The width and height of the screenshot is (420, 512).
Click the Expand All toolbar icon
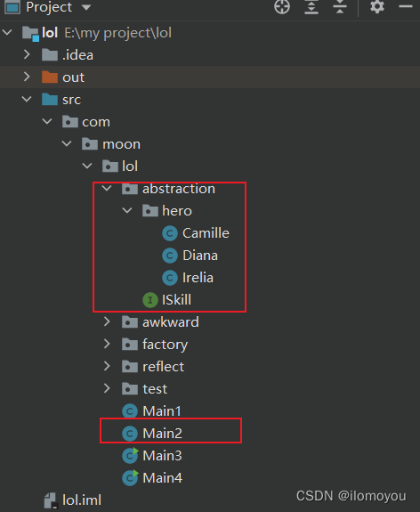pyautogui.click(x=311, y=7)
